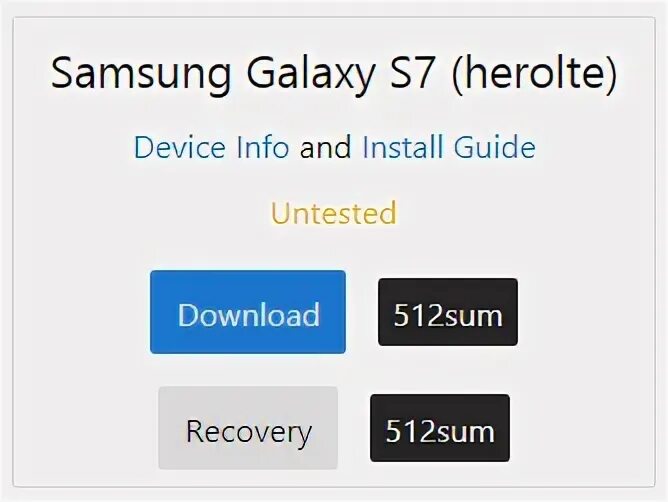Open the Device Info link
The width and height of the screenshot is (668, 502).
[211, 147]
